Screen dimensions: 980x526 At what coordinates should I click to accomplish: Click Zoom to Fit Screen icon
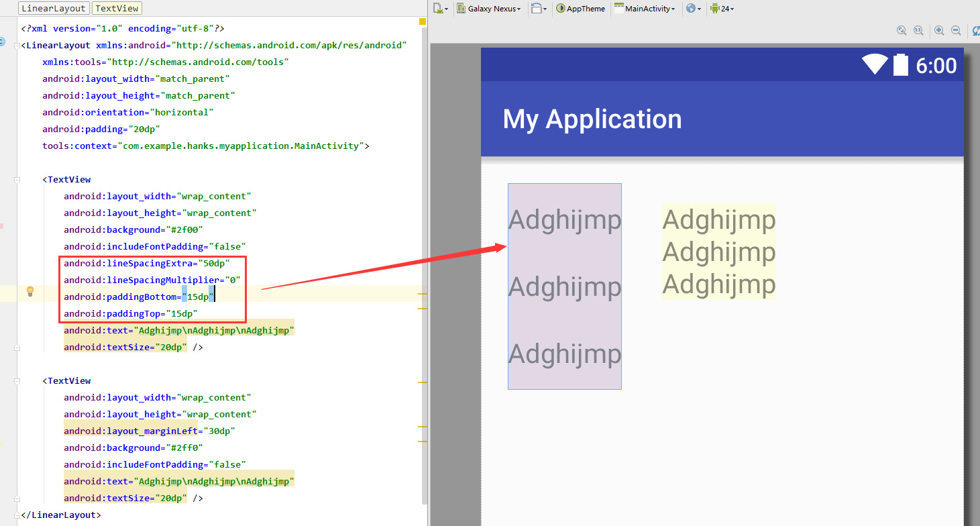click(x=902, y=31)
